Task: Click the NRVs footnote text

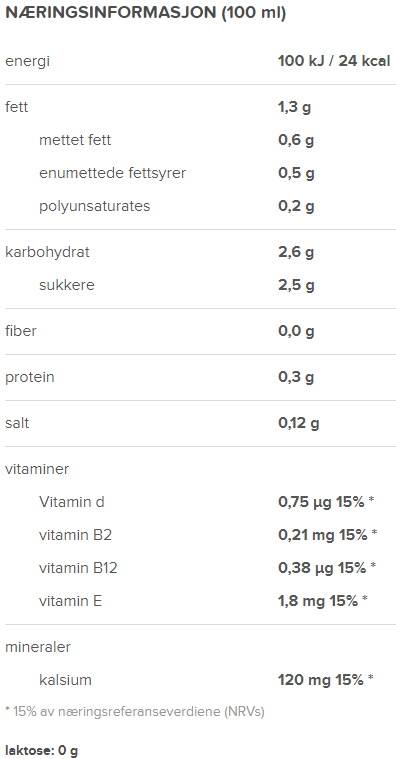Action: point(135,712)
